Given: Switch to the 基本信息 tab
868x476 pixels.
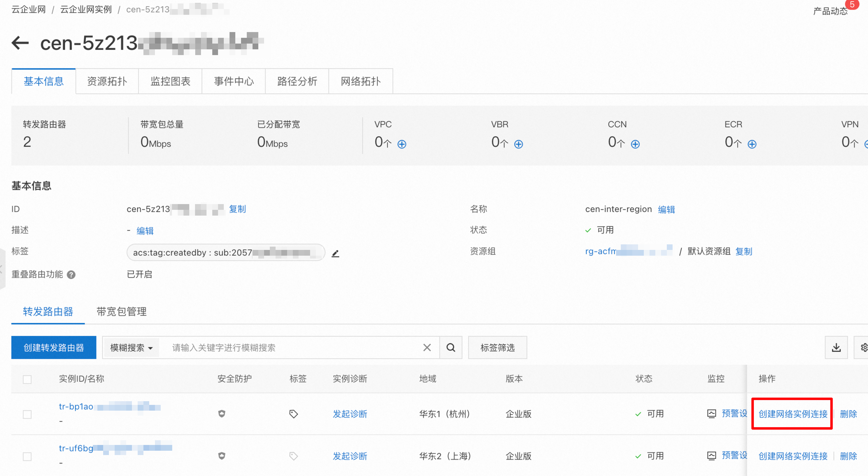Looking at the screenshot, I should [x=44, y=81].
